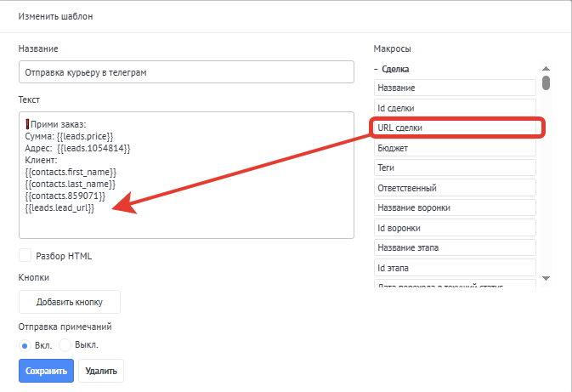Select the Вкл. radio option
This screenshot has width=572, height=392.
pyautogui.click(x=25, y=345)
